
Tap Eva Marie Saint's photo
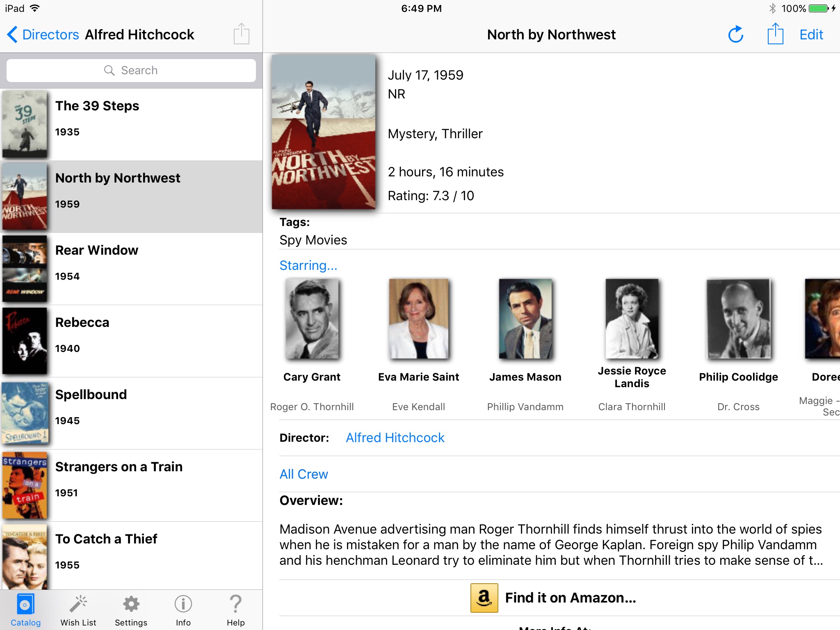(419, 319)
